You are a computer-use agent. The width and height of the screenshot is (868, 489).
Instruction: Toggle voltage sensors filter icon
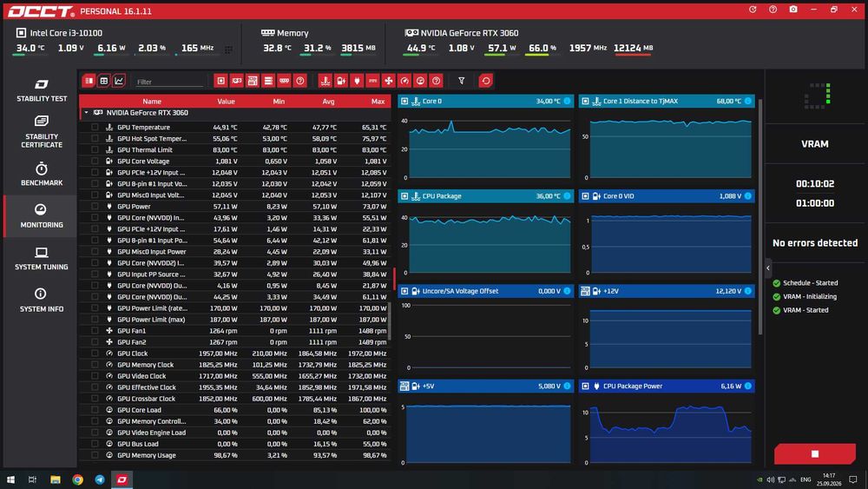(341, 81)
